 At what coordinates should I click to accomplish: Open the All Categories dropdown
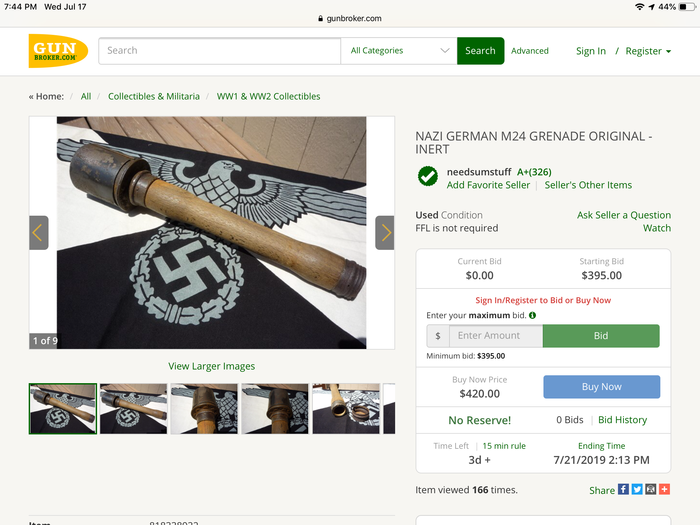point(399,51)
